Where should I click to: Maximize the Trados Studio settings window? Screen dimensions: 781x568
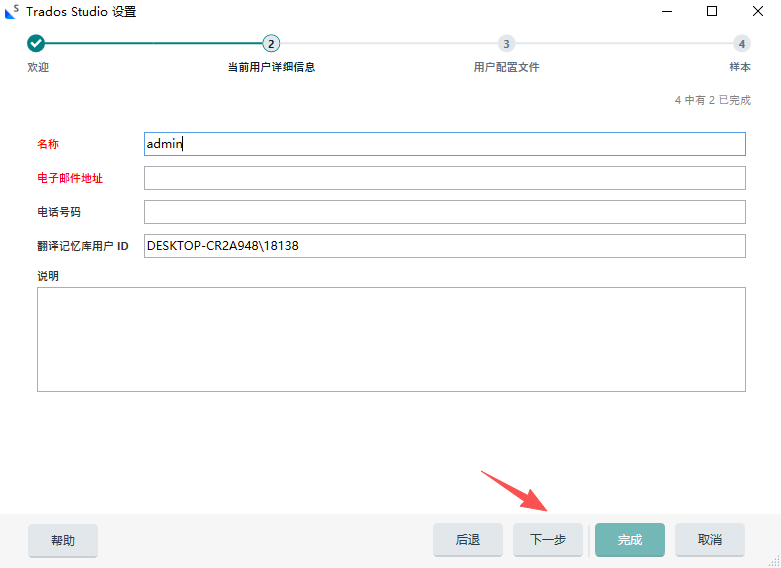(712, 11)
